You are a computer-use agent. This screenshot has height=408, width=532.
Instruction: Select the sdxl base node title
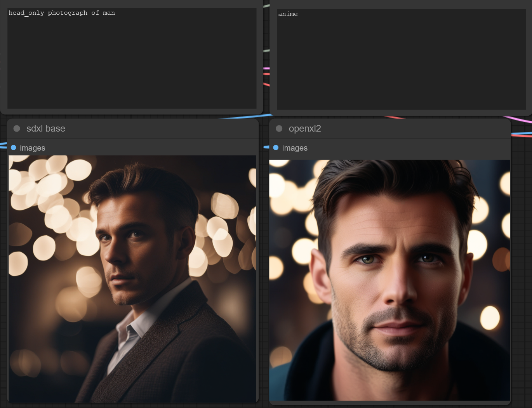click(x=45, y=128)
